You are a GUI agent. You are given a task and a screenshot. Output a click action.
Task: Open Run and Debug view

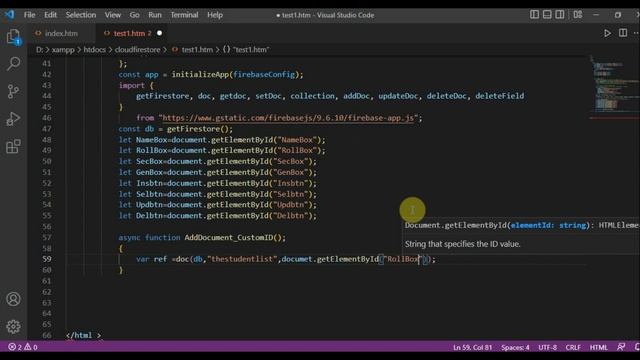tap(13, 119)
